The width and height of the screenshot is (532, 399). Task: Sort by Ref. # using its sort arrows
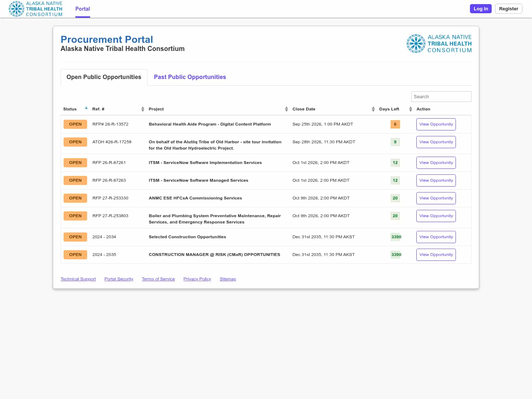(143, 109)
